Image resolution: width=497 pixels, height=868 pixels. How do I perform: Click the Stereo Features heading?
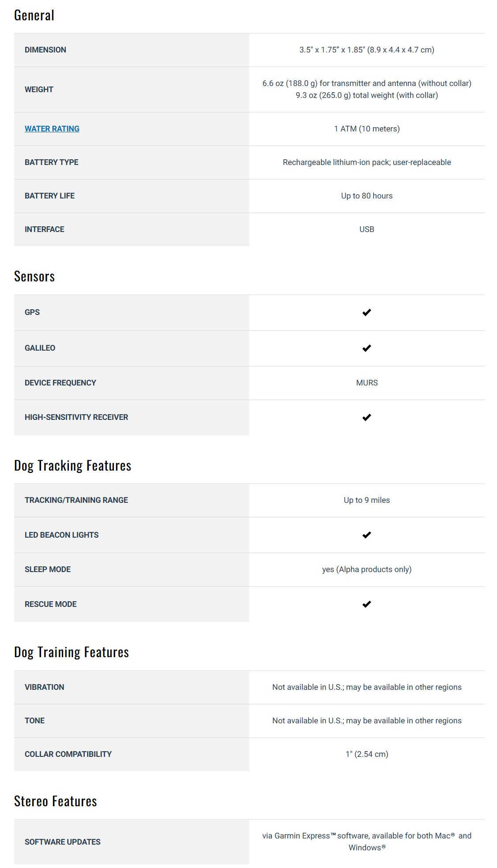(56, 801)
